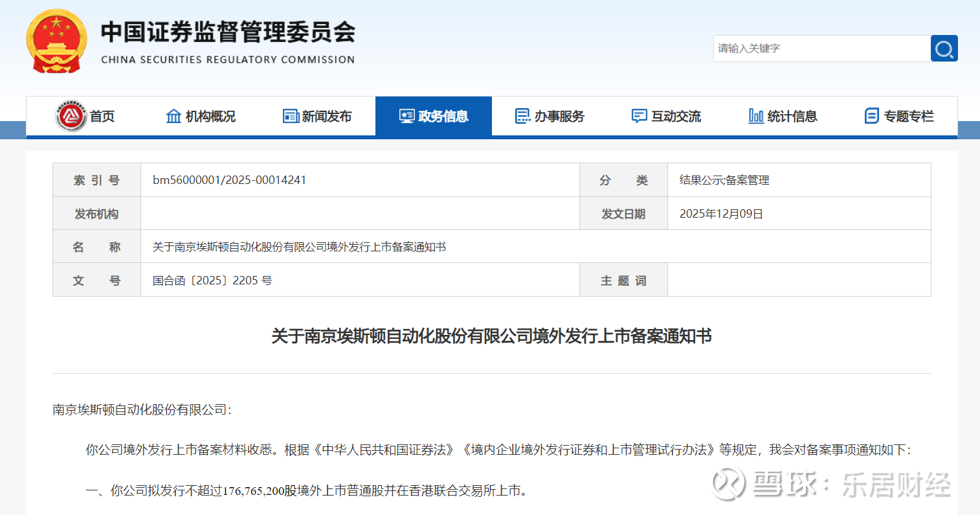Click the form icon for 办事服务
Screen dimensions: 980x515
click(523, 116)
